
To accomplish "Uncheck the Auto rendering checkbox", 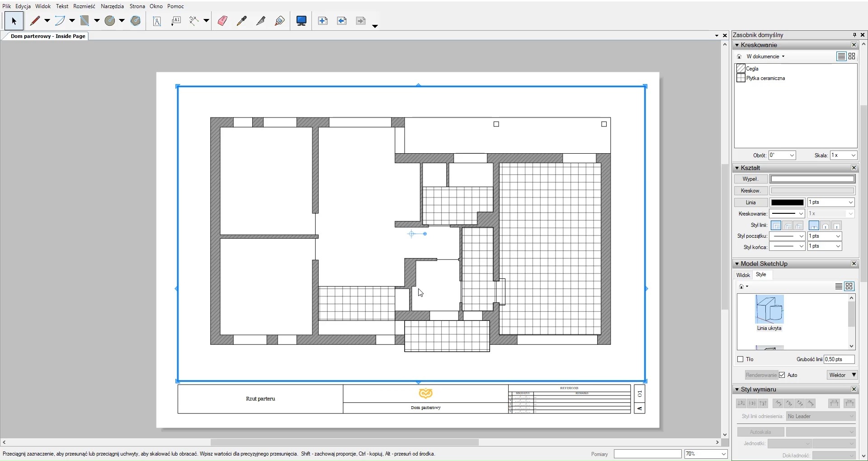I will (x=782, y=375).
